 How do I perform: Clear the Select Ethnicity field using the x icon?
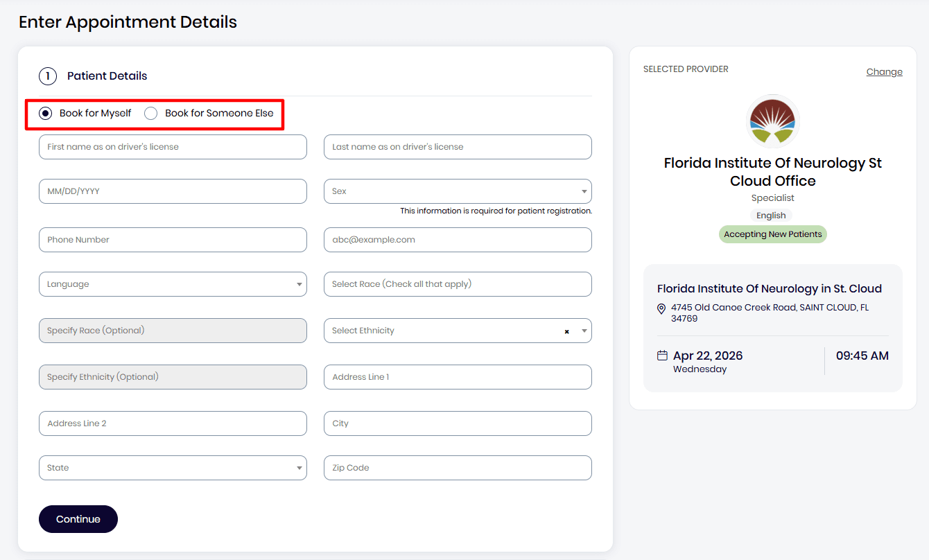(x=566, y=331)
